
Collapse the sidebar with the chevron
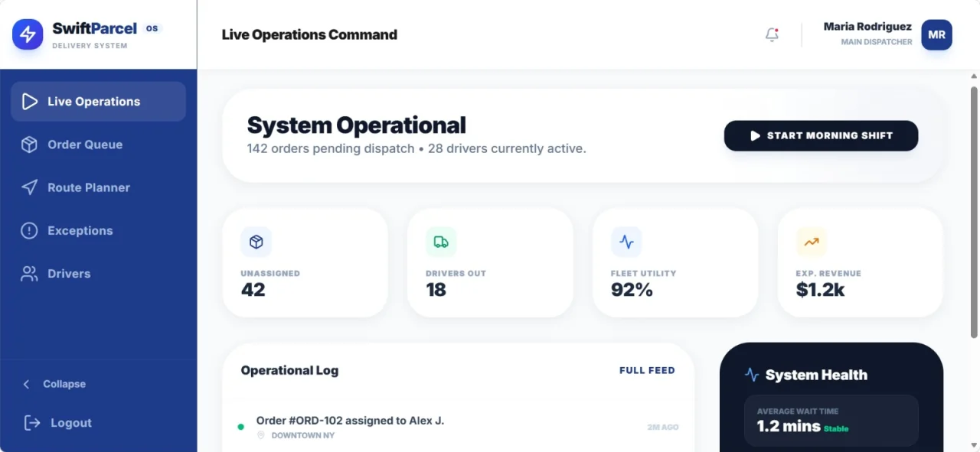(27, 384)
